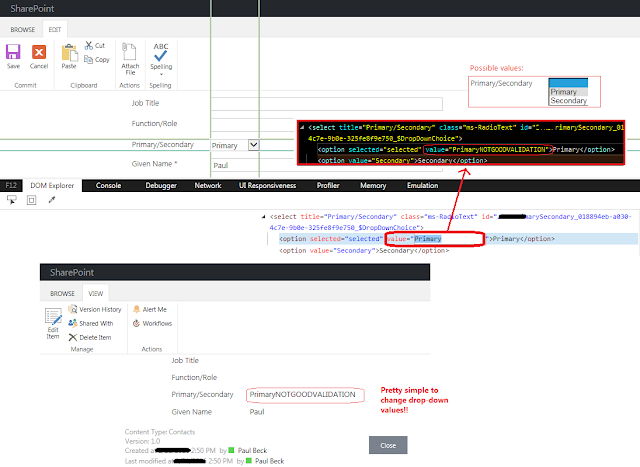640x467 pixels.
Task: Open the Memory tab
Action: point(373,185)
